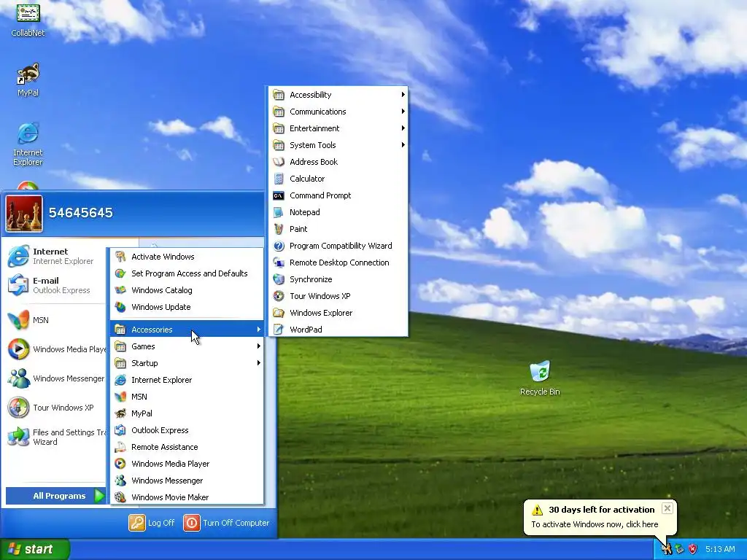747x560 pixels.
Task: Open Outlook Express in All Programs list
Action: tap(187, 430)
